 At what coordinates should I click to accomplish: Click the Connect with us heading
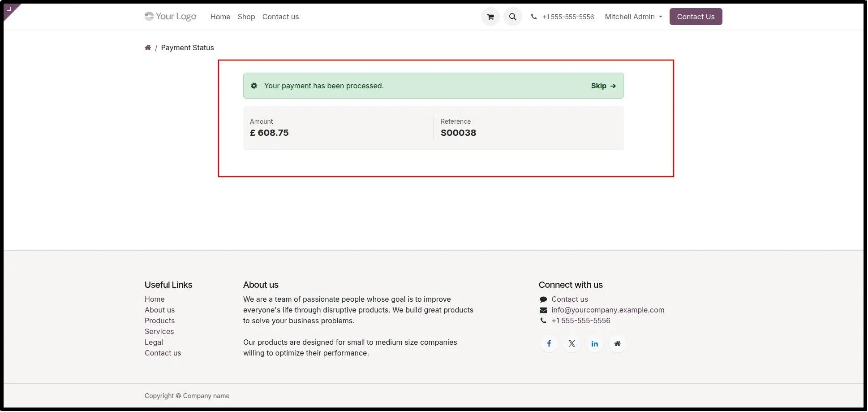click(571, 285)
